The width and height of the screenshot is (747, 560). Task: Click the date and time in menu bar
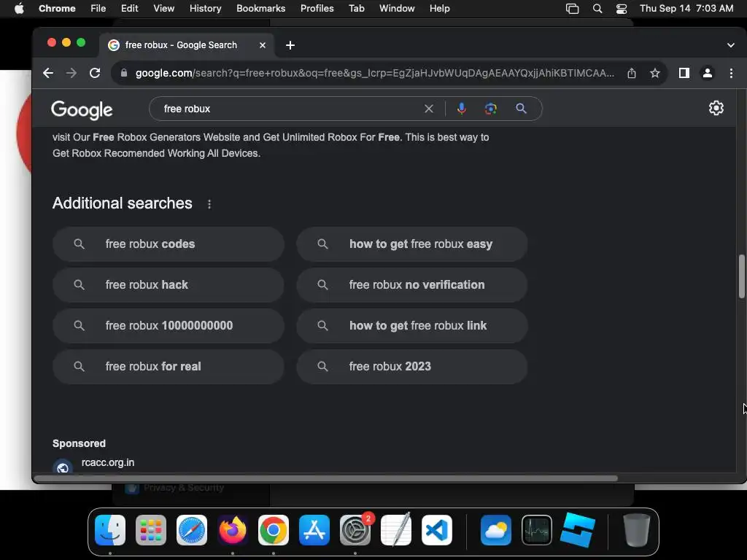pos(686,9)
